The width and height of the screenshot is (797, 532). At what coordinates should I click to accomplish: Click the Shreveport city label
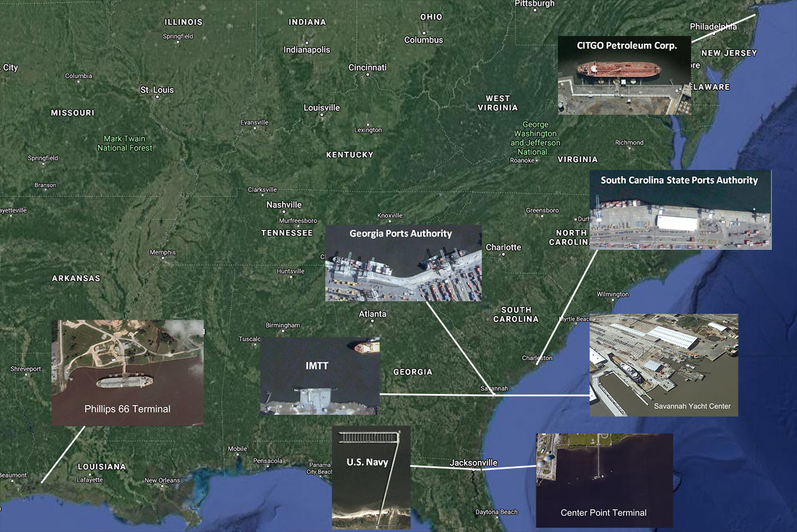(x=26, y=369)
